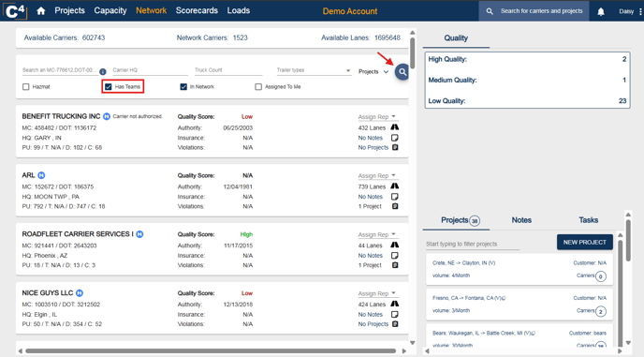Open the Fresno, CA to Fontana, CA project

(x=520, y=305)
